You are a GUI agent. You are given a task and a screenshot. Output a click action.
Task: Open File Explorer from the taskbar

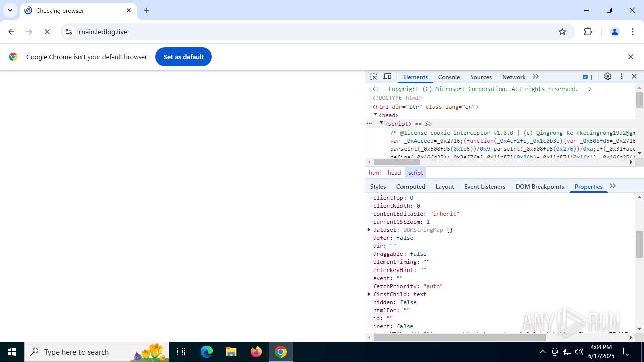(231, 352)
